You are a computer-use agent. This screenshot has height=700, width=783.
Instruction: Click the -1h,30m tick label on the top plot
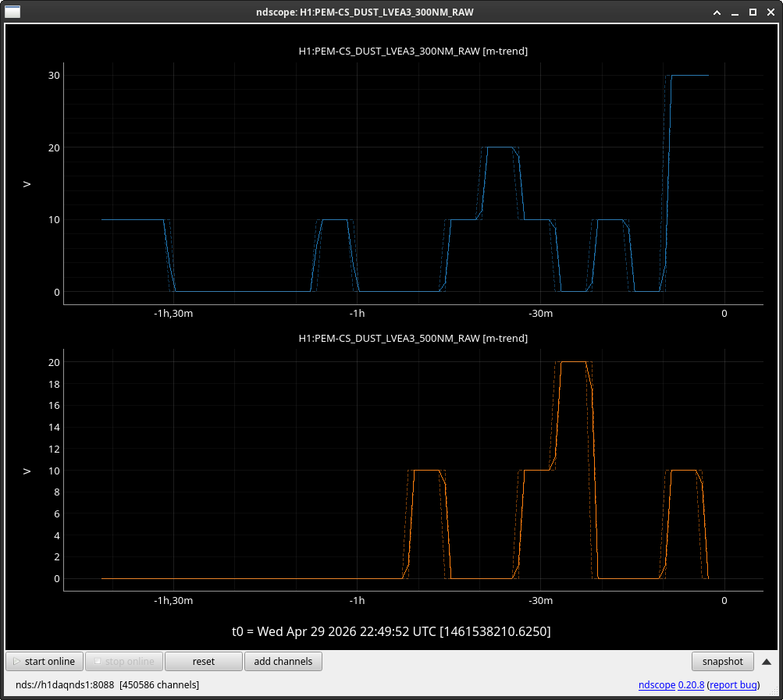point(173,314)
